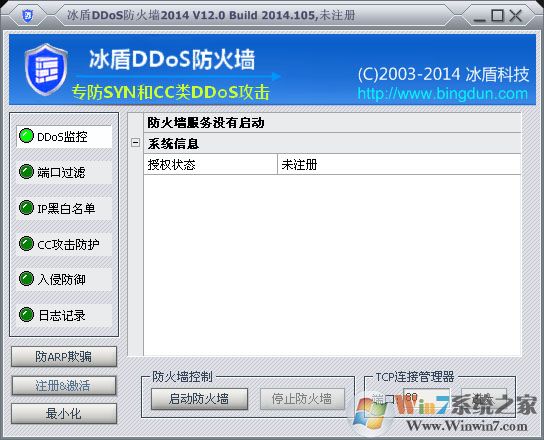Open the 端口过滤 section
Image resolution: width=544 pixels, height=440 pixels.
pyautogui.click(x=64, y=172)
